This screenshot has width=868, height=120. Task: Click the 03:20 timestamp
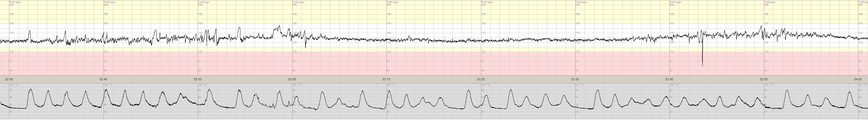point(481,80)
